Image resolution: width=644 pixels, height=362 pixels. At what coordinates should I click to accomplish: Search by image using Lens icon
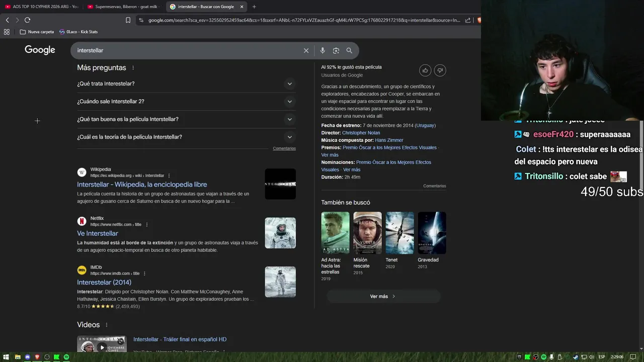pyautogui.click(x=336, y=50)
